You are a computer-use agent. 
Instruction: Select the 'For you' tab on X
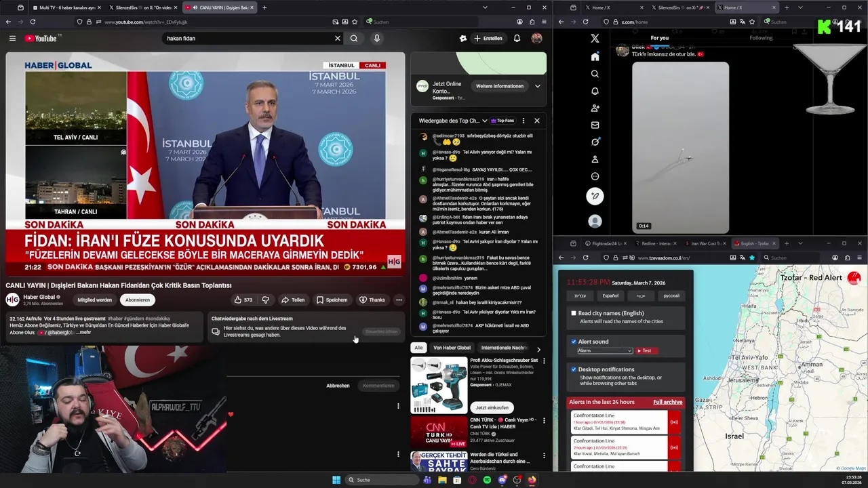point(660,38)
